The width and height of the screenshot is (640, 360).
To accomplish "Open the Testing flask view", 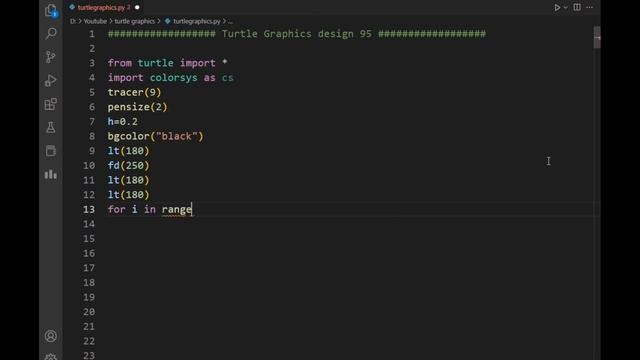I will 51,127.
